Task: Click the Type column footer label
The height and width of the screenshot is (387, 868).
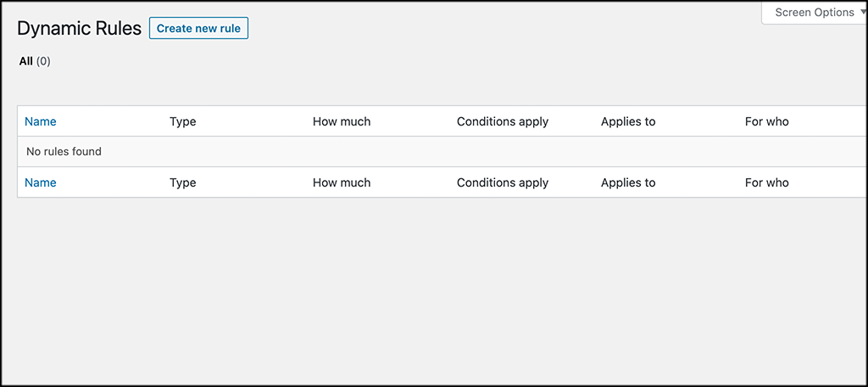Action: (183, 182)
